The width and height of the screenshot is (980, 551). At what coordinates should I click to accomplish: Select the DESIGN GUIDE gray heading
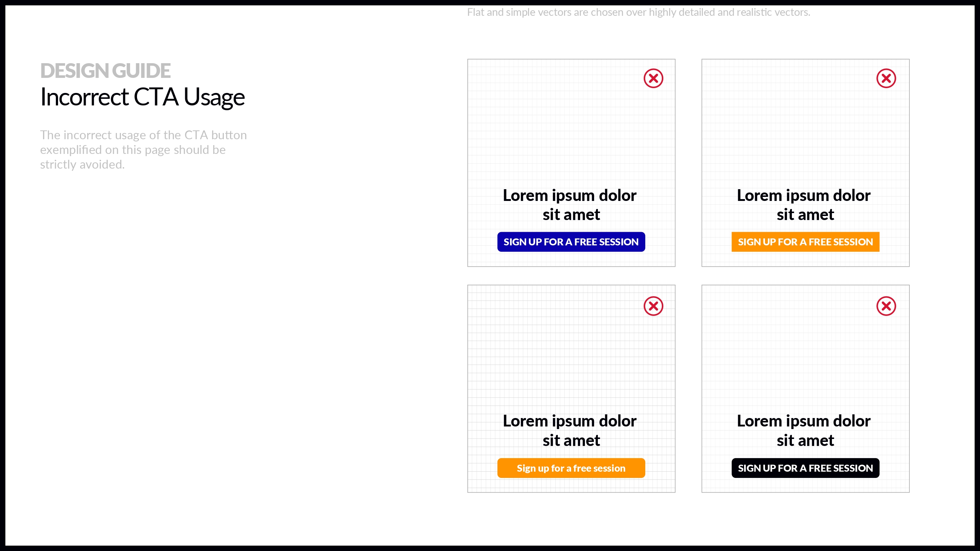click(105, 71)
